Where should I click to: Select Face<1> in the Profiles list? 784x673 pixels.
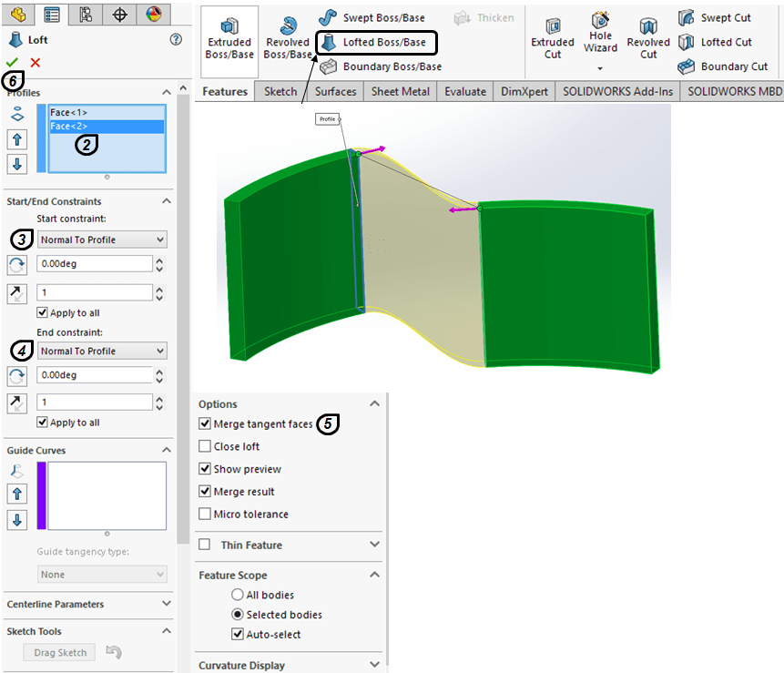tap(69, 113)
